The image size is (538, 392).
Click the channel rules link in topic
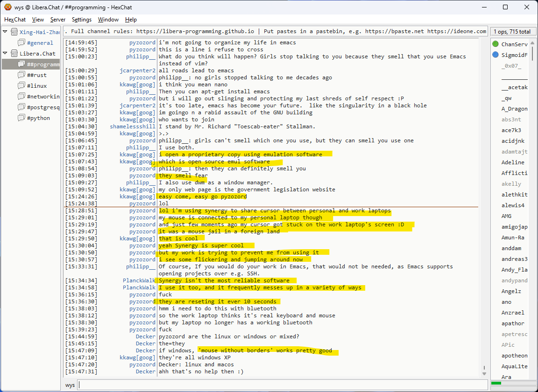point(195,31)
